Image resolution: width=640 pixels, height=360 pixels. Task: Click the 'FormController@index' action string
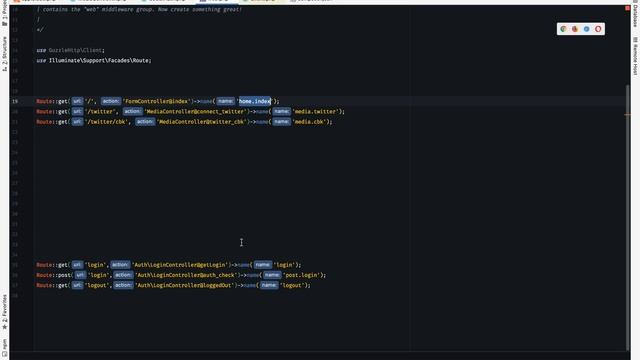click(x=157, y=101)
